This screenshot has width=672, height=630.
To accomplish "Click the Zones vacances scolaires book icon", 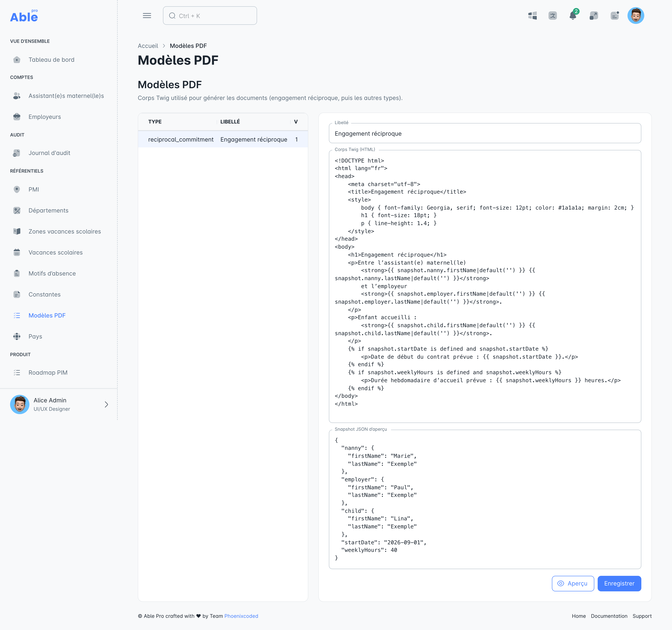I will 17,231.
